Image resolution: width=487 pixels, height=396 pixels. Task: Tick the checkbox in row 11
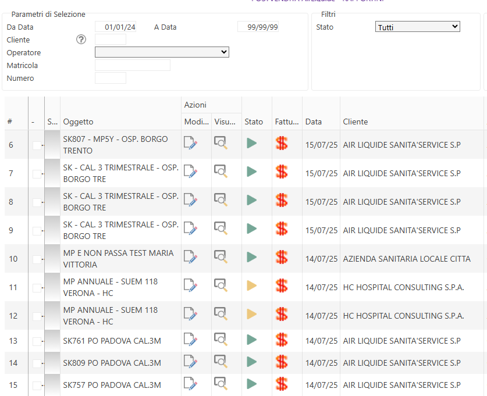click(x=37, y=288)
